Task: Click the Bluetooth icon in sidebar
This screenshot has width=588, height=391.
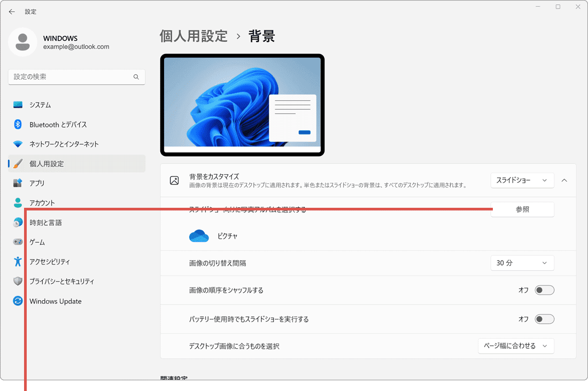Action: [18, 124]
